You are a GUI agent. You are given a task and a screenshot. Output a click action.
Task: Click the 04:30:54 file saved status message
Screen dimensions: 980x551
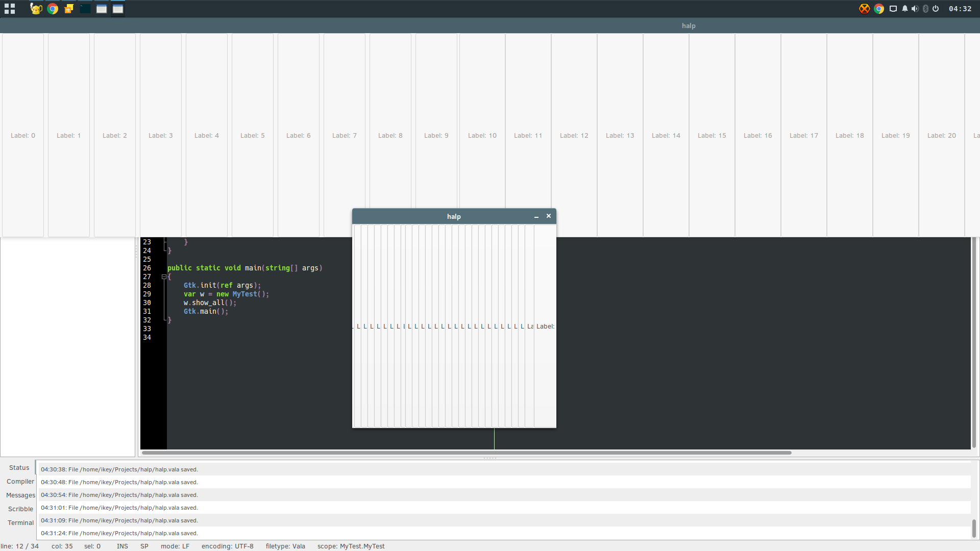click(x=505, y=495)
